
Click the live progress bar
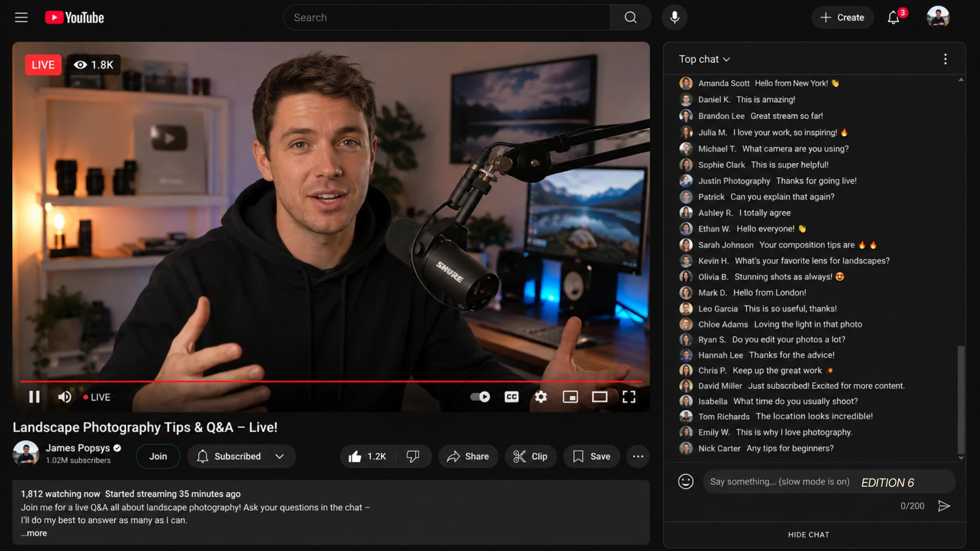click(331, 381)
